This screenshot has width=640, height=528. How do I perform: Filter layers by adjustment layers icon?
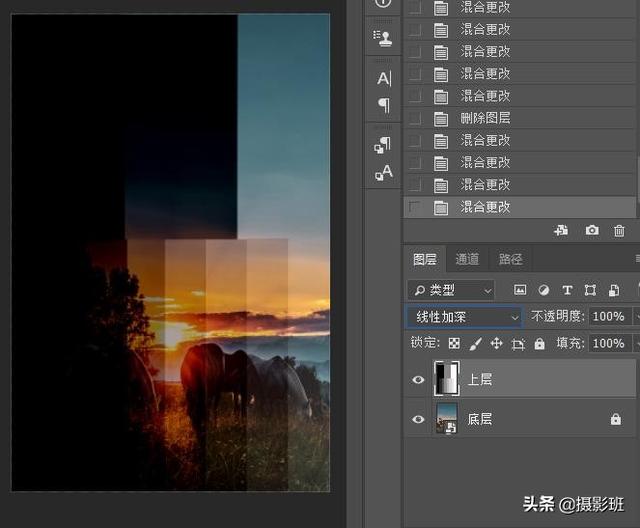pos(543,290)
